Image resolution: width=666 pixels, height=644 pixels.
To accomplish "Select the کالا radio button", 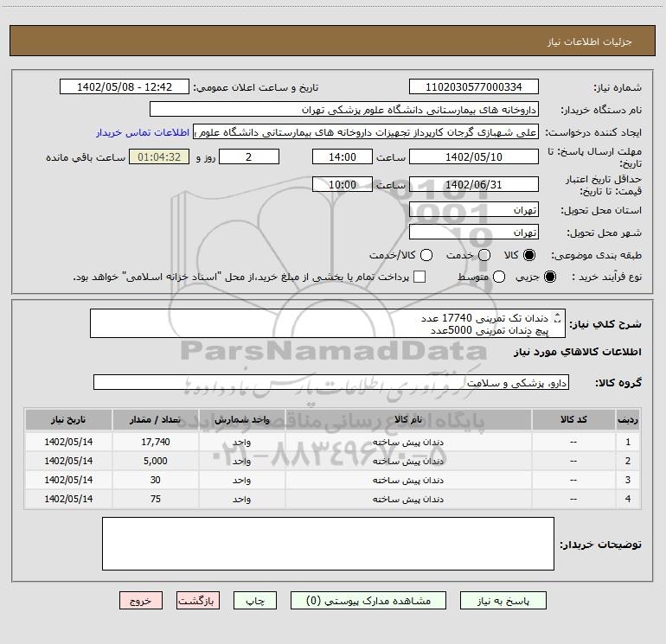I will (529, 255).
